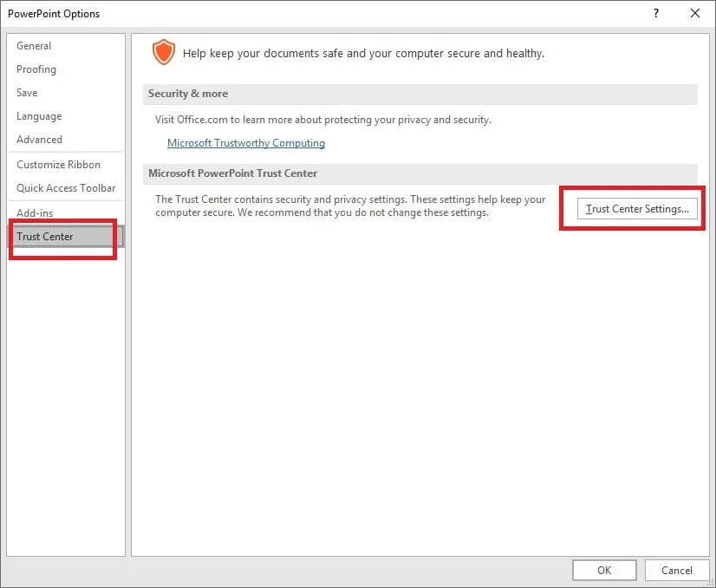The image size is (716, 588).
Task: Open the Add-ins section
Action: click(35, 213)
